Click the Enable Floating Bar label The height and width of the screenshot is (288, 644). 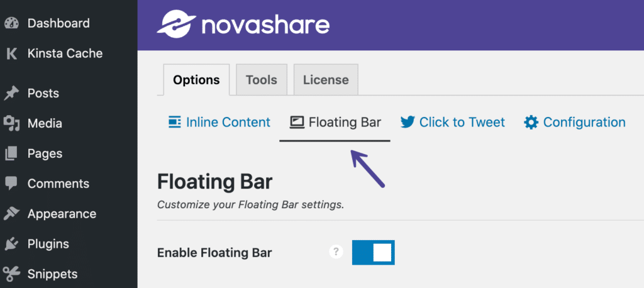click(x=214, y=253)
